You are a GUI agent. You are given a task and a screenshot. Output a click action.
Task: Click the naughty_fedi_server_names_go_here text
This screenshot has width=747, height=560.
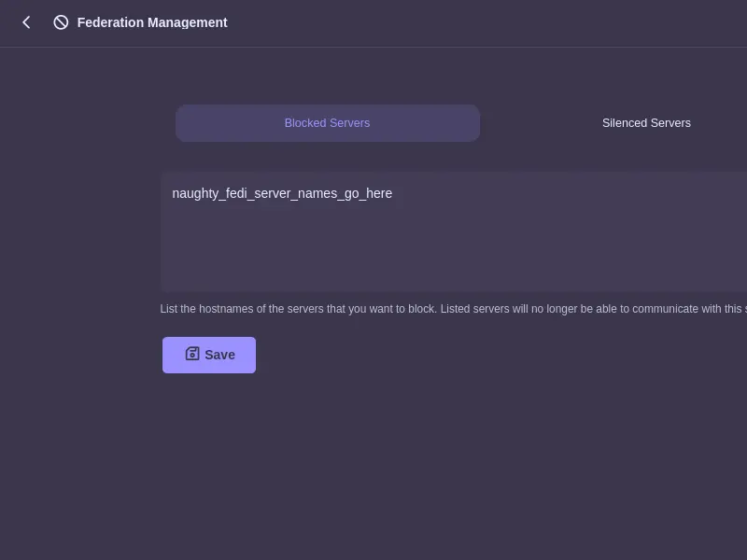[282, 193]
